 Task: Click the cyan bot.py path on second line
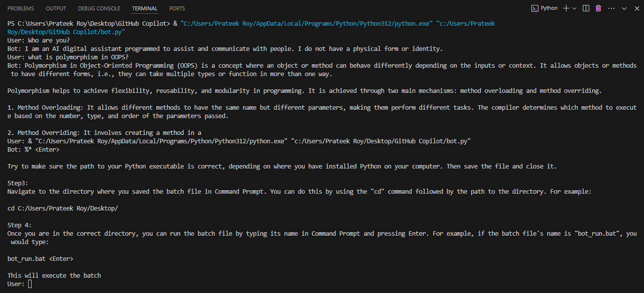click(x=66, y=32)
